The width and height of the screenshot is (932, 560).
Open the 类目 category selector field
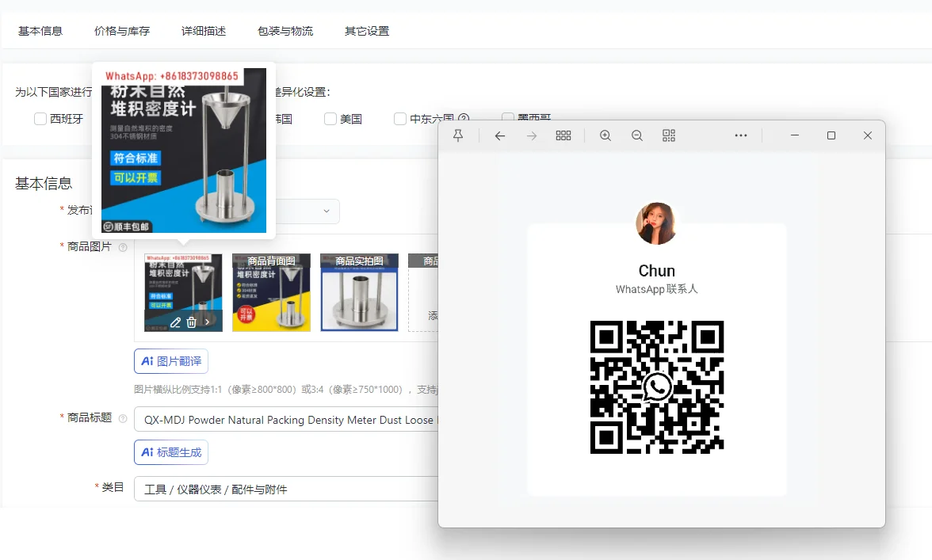285,490
